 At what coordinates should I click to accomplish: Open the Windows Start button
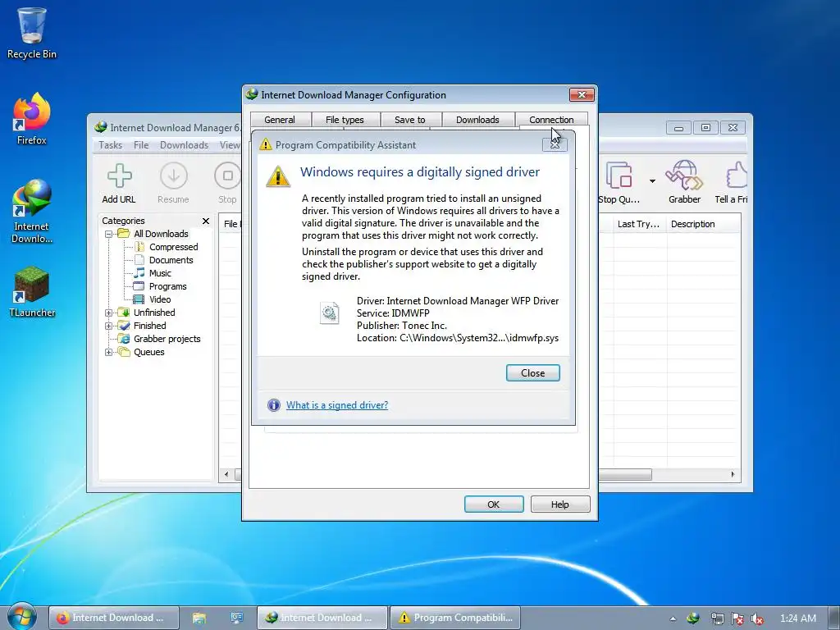(x=22, y=617)
